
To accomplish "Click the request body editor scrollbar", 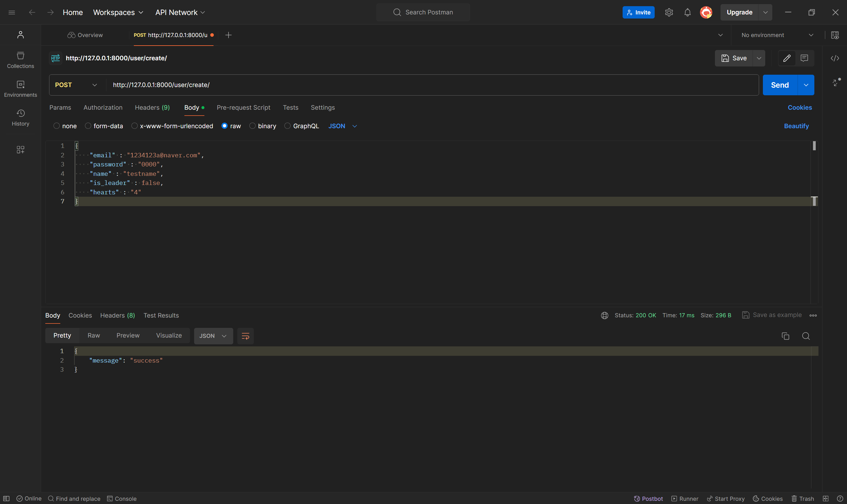I will 814,222.
